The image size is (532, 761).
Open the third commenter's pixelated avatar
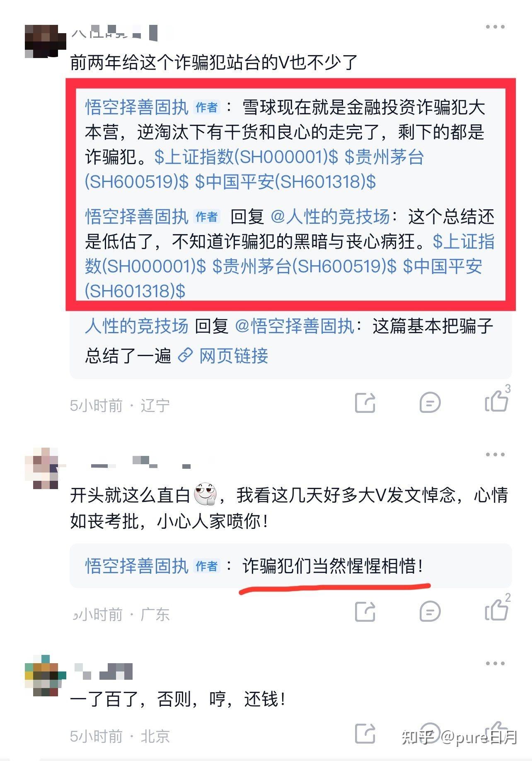point(46,676)
